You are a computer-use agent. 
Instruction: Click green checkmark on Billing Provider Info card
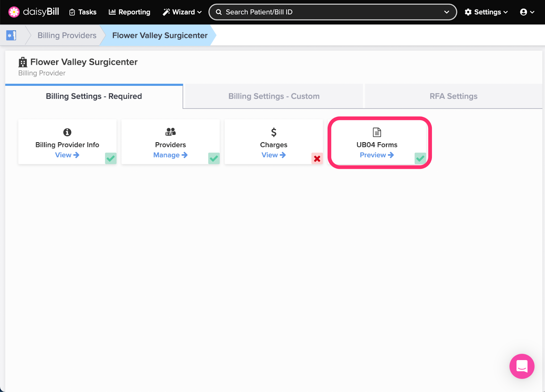[111, 158]
